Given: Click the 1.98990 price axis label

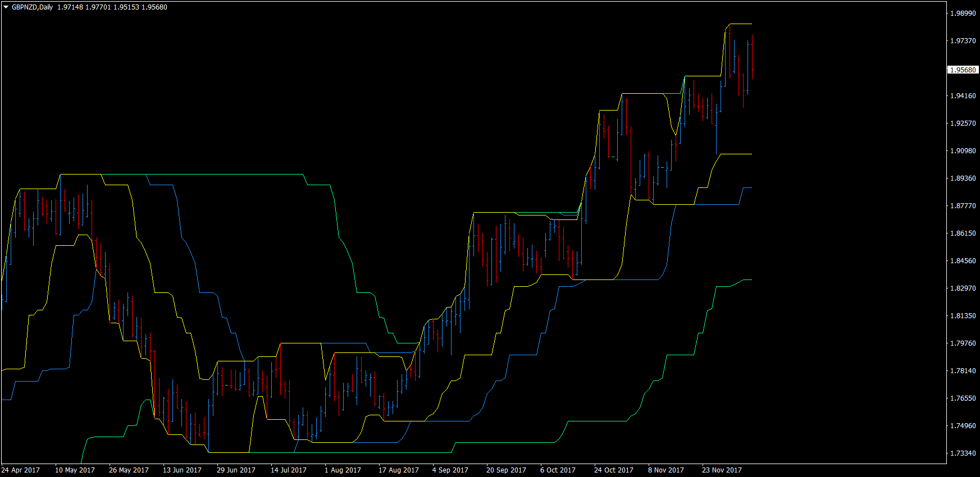Looking at the screenshot, I should click(963, 13).
